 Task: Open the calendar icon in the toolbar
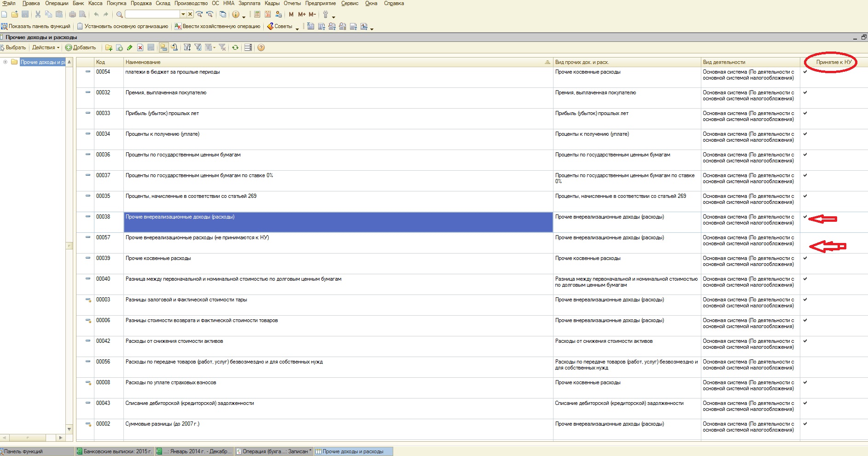(268, 14)
